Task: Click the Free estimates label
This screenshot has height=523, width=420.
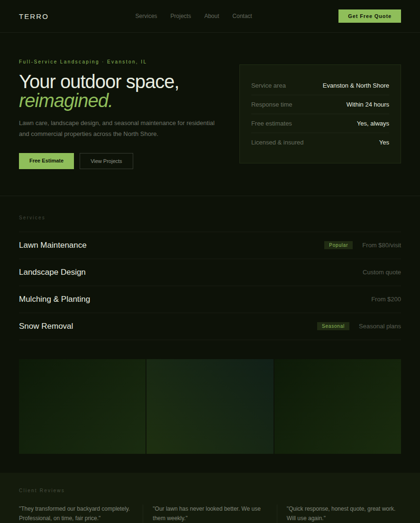Action: 272,124
